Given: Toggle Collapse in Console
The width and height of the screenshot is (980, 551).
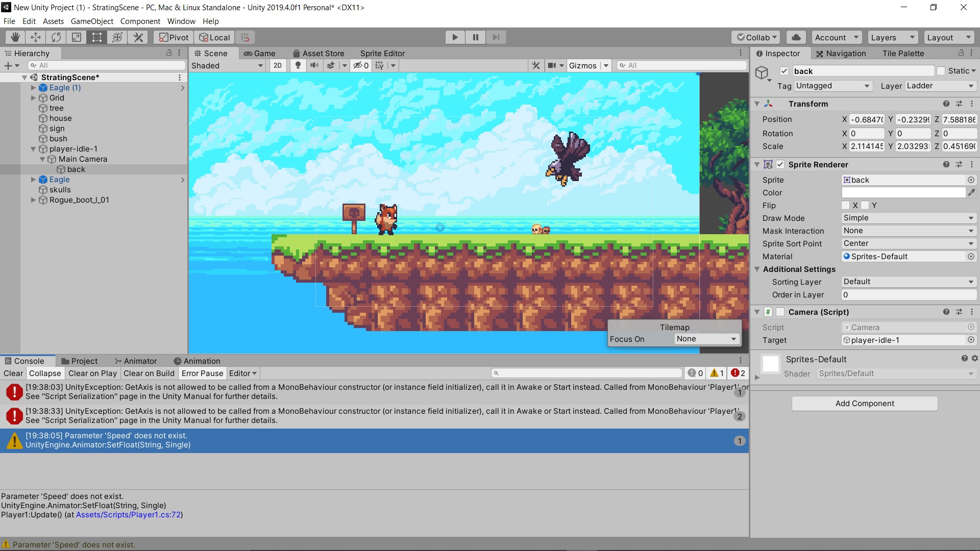Looking at the screenshot, I should coord(45,373).
